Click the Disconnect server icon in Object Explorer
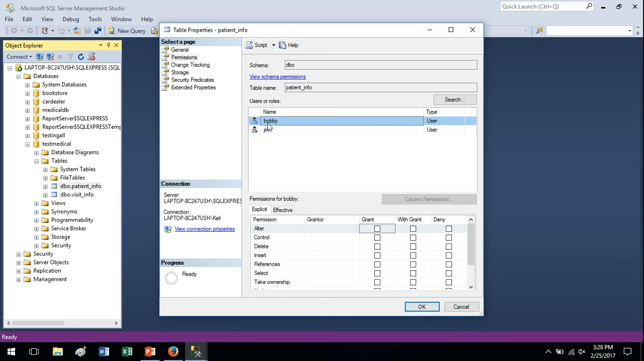 pos(50,57)
